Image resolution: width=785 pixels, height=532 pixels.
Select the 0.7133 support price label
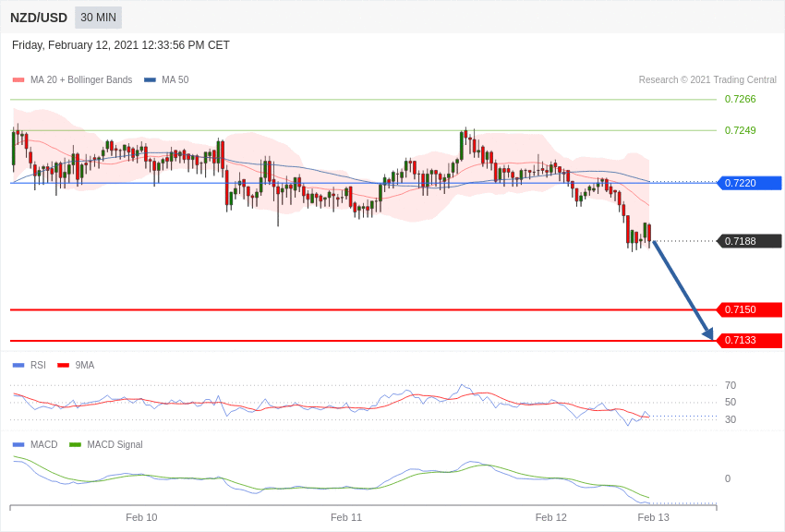[x=750, y=340]
